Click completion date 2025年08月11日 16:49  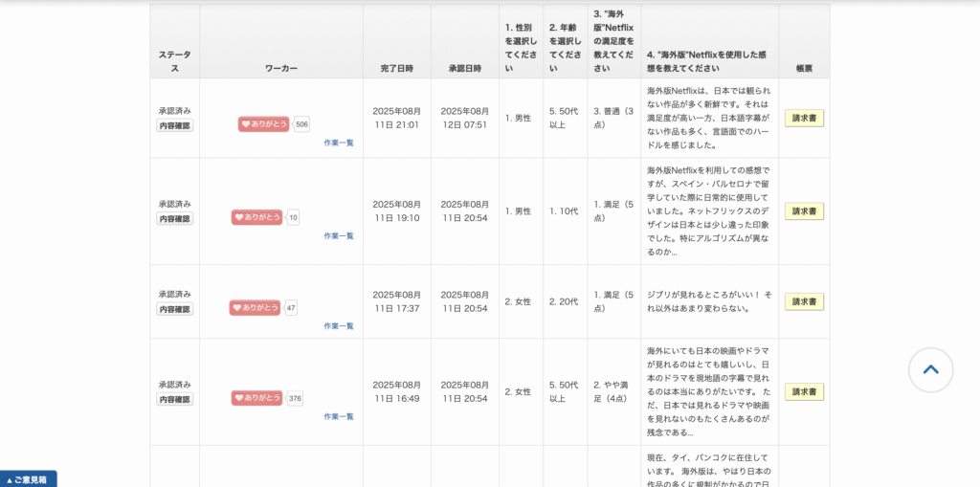(x=397, y=391)
